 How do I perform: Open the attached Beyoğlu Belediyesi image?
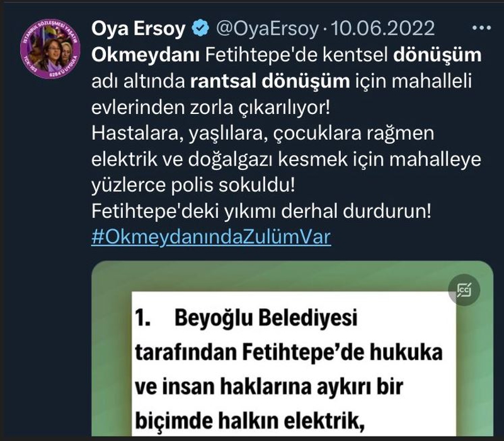tap(292, 348)
